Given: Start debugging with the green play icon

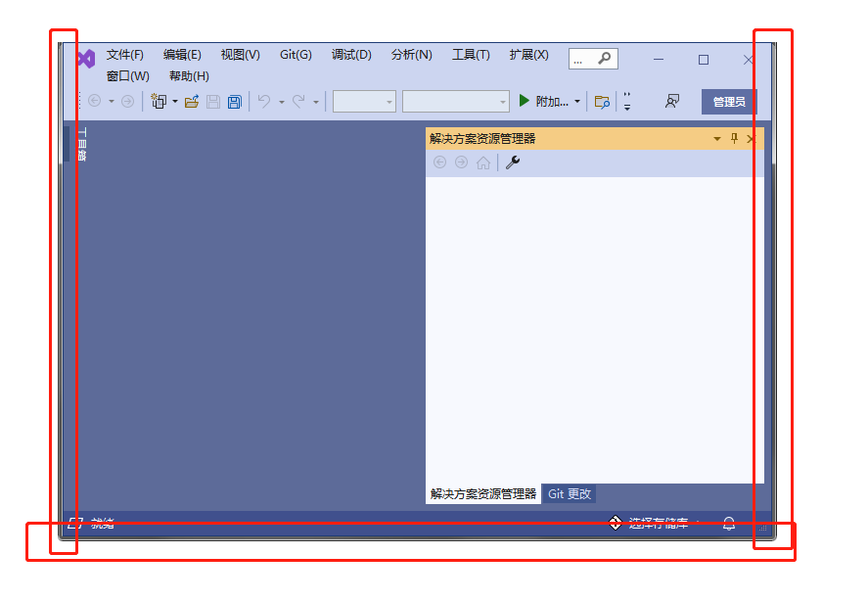Looking at the screenshot, I should pyautogui.click(x=524, y=101).
